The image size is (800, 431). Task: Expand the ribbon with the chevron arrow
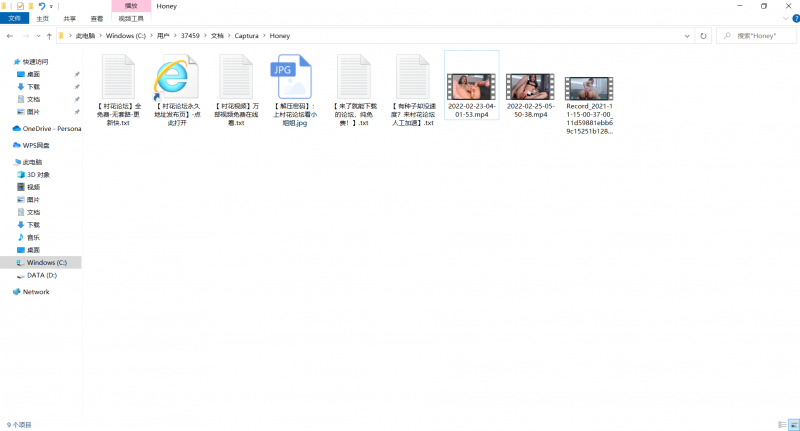point(783,18)
